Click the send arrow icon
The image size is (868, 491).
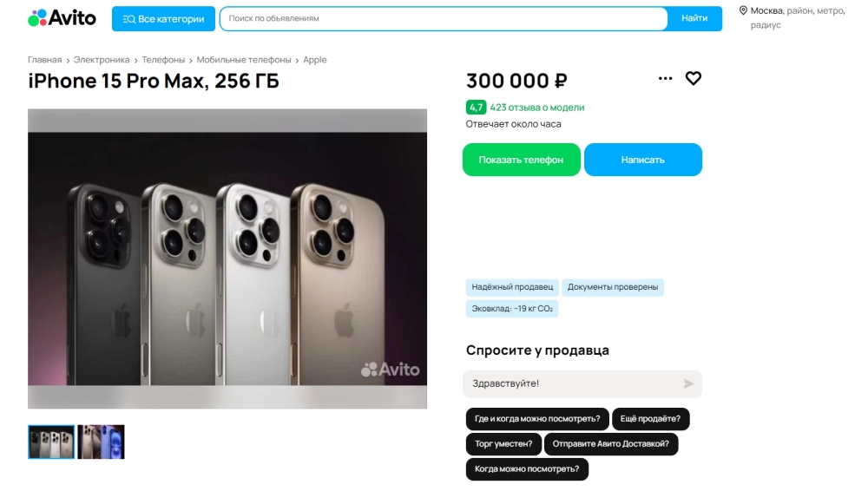688,383
